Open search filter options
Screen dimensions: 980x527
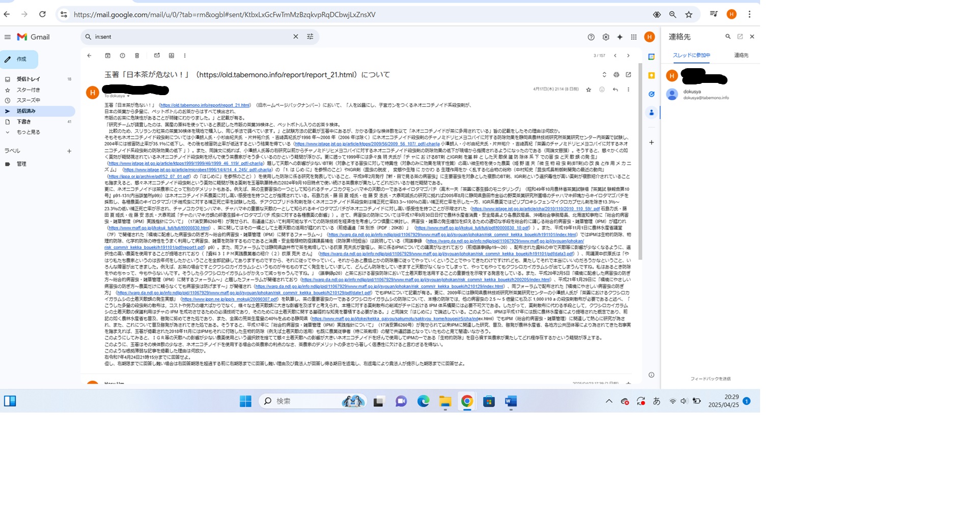(310, 37)
